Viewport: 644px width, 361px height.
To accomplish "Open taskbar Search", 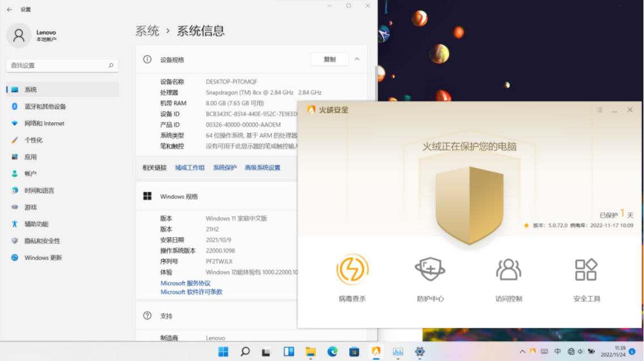I will click(x=245, y=351).
